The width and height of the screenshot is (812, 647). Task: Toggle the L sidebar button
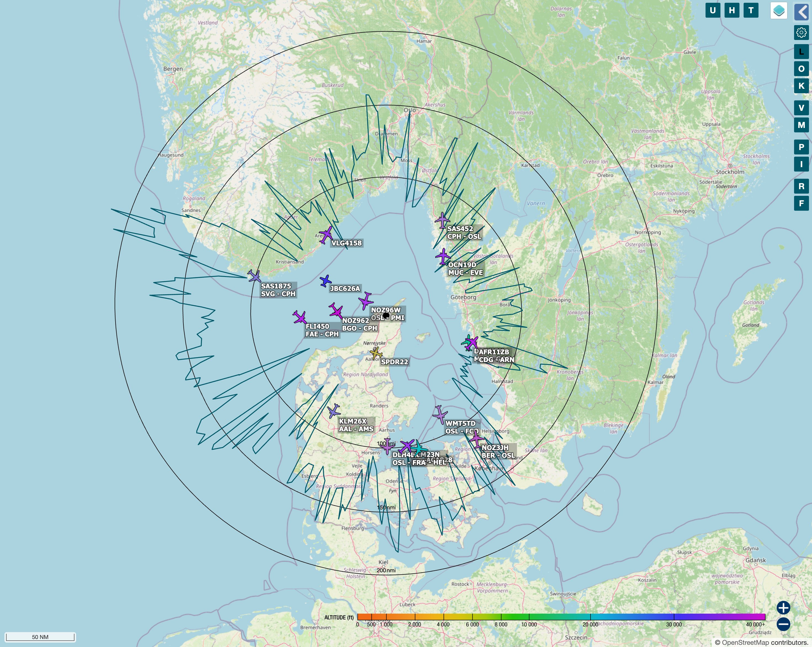[x=801, y=52]
